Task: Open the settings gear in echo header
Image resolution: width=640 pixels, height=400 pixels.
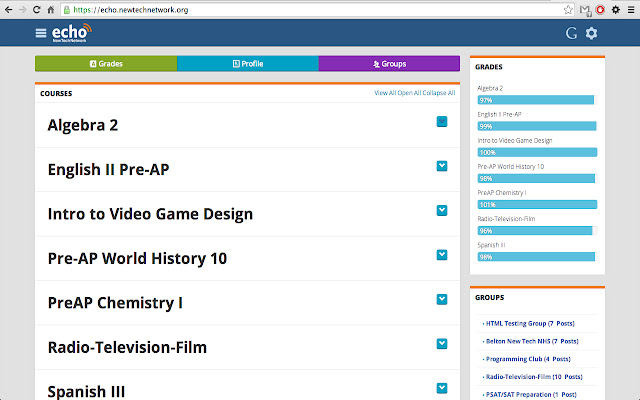Action: [x=591, y=33]
